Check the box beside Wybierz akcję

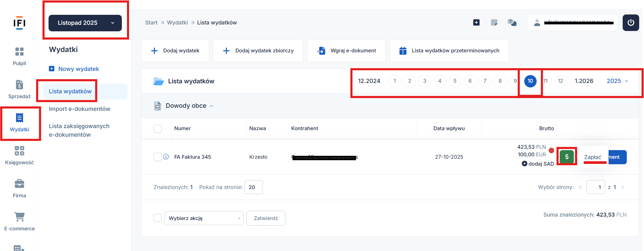tap(157, 218)
